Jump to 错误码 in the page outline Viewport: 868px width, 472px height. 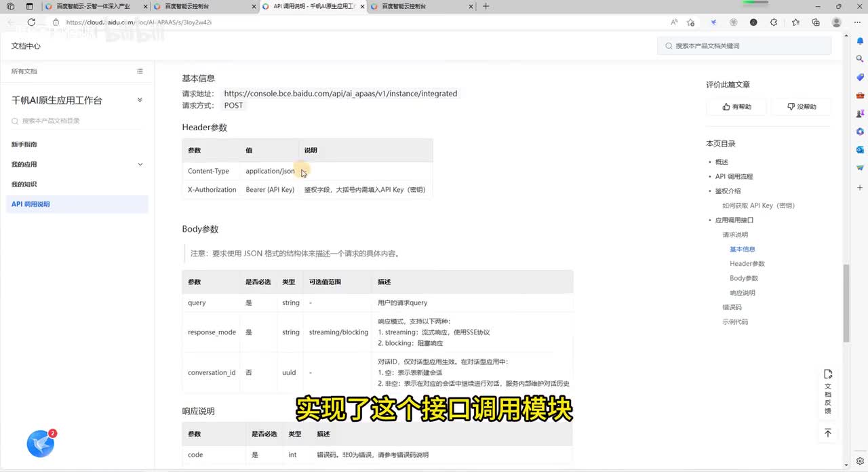732,307
